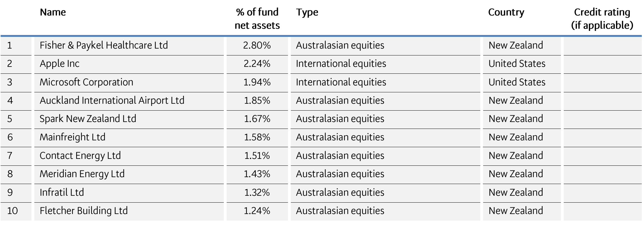The height and width of the screenshot is (225, 644).
Task: Click the Type column header
Action: [307, 12]
